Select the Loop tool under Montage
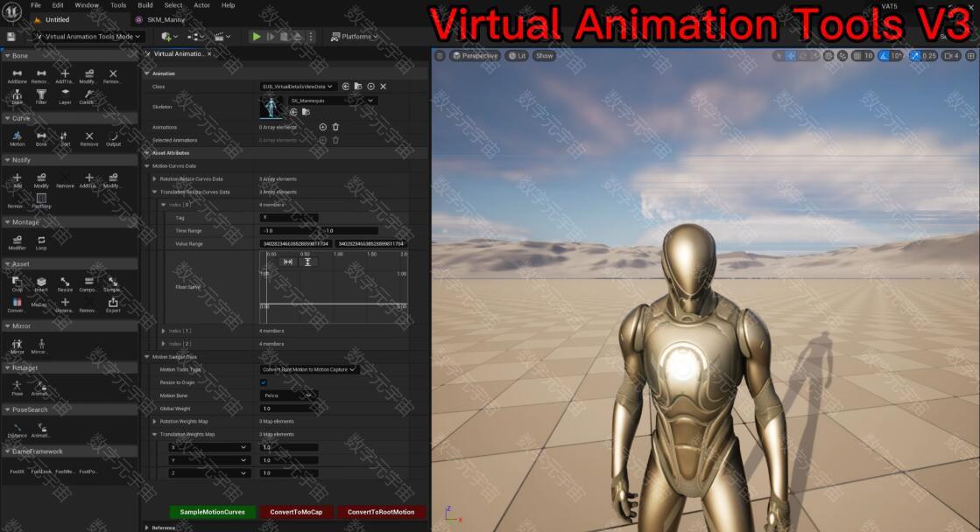Image resolution: width=980 pixels, height=532 pixels. tap(41, 243)
